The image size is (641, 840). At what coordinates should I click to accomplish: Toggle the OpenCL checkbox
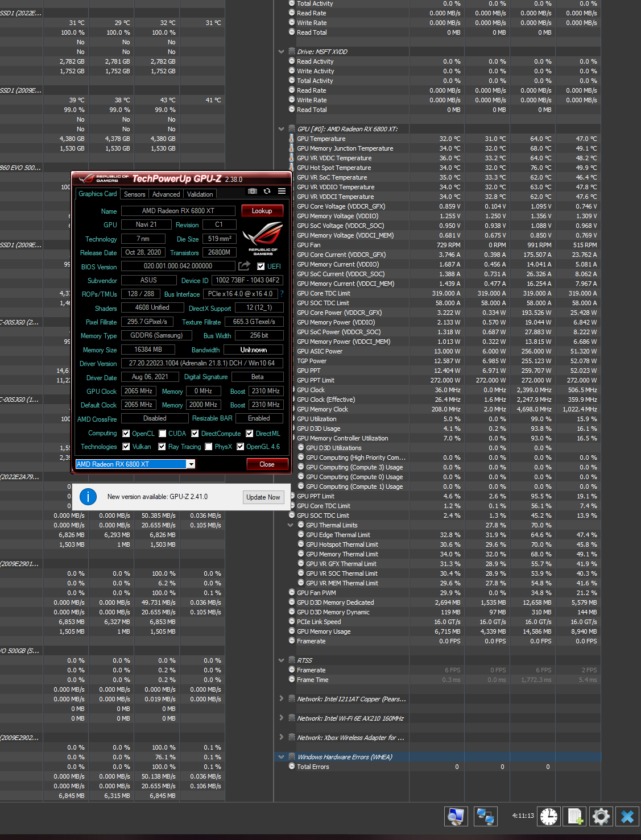coord(126,433)
